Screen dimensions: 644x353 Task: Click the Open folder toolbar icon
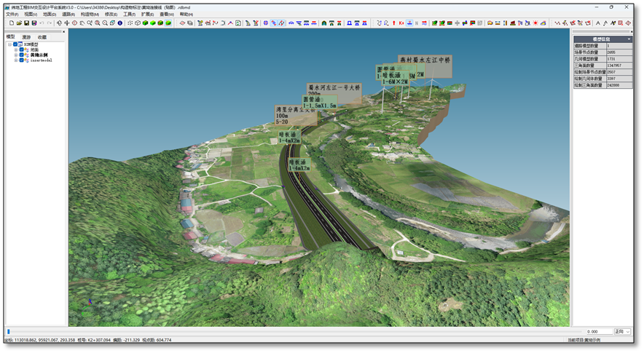18,23
